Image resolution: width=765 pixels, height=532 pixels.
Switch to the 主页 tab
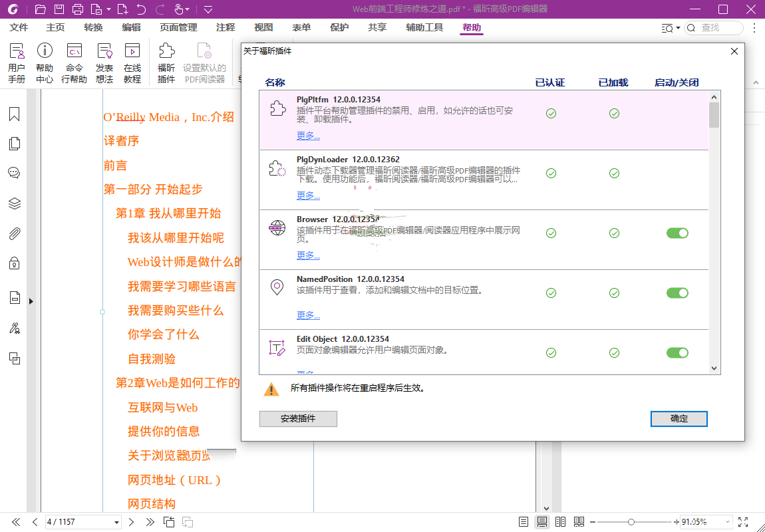tap(55, 28)
